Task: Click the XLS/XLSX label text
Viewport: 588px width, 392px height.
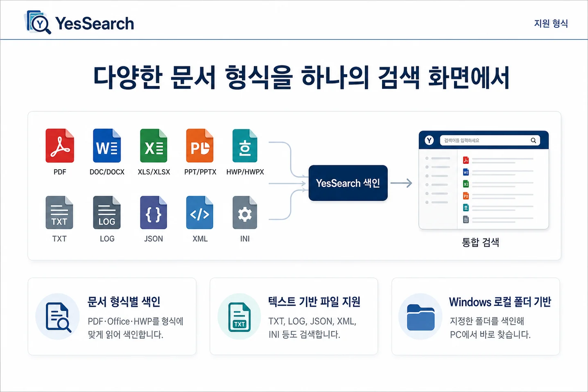Action: coord(154,172)
